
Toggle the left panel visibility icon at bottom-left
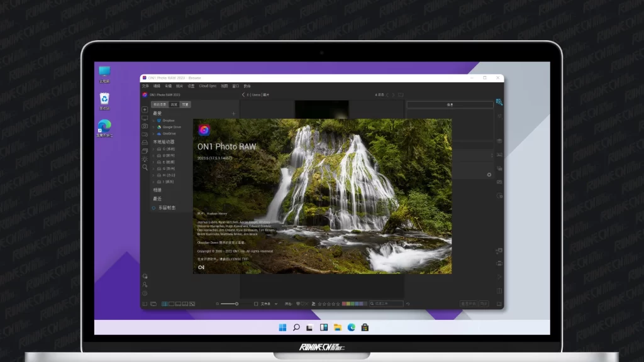click(145, 304)
